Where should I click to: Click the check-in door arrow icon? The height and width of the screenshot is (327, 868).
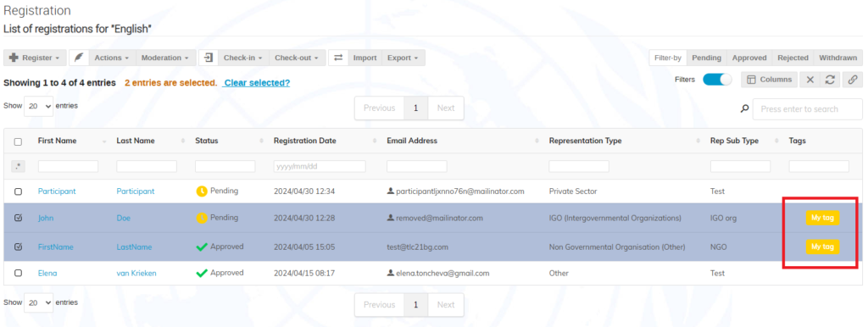click(209, 58)
